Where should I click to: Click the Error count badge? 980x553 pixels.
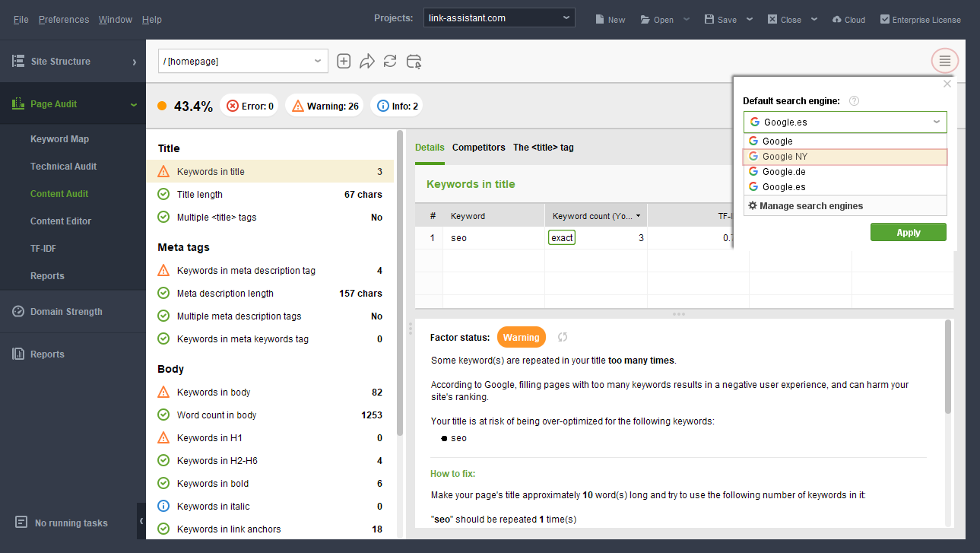pyautogui.click(x=250, y=106)
